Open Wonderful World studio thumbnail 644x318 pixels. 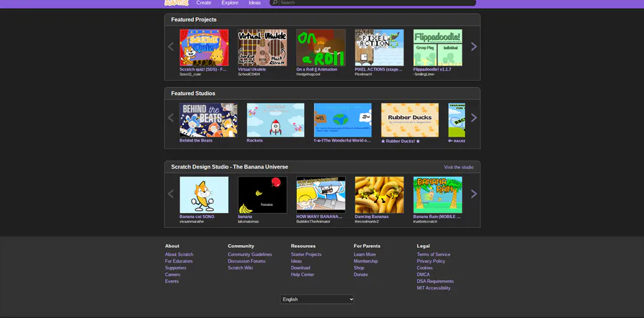(x=343, y=120)
